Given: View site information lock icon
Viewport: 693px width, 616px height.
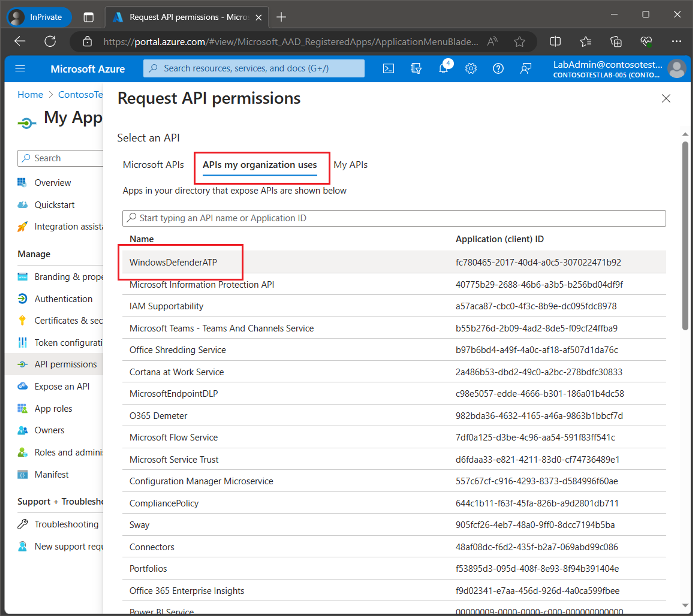Looking at the screenshot, I should (x=88, y=42).
